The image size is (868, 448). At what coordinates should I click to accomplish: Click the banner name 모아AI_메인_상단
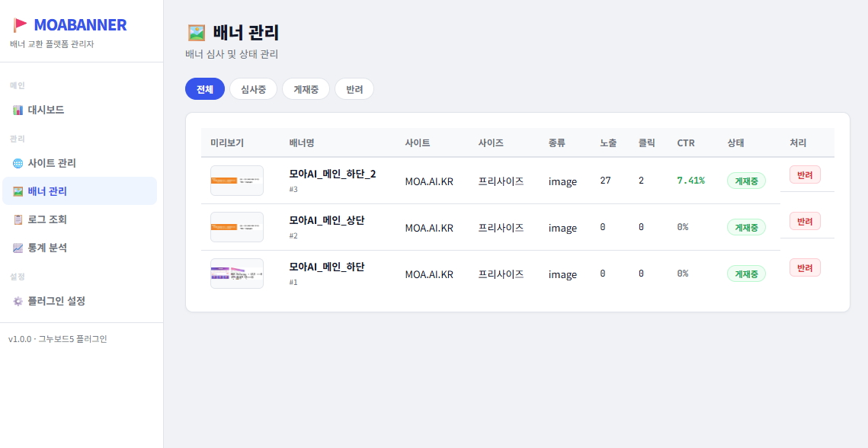(x=326, y=220)
